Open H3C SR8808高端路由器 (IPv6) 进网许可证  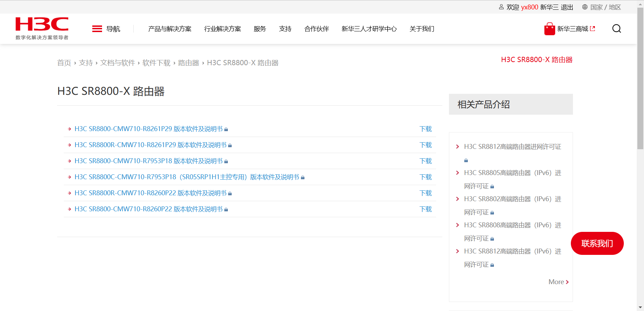[x=513, y=232]
